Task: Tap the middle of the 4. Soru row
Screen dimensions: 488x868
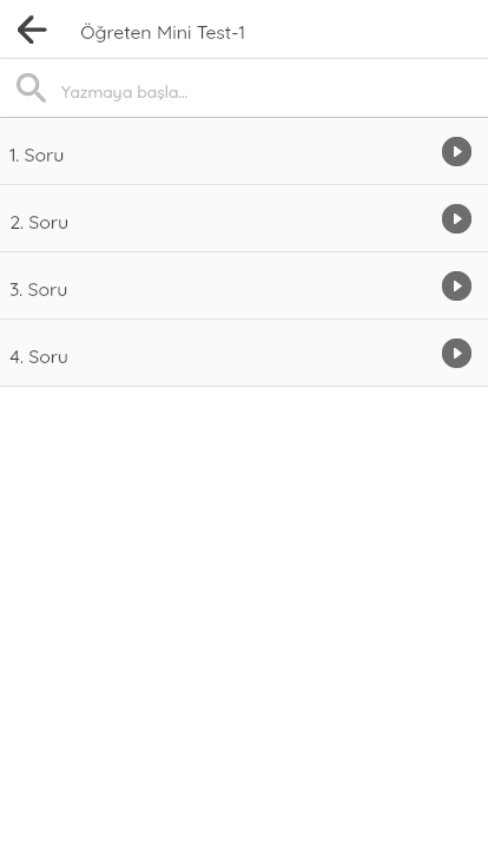Action: (x=244, y=353)
